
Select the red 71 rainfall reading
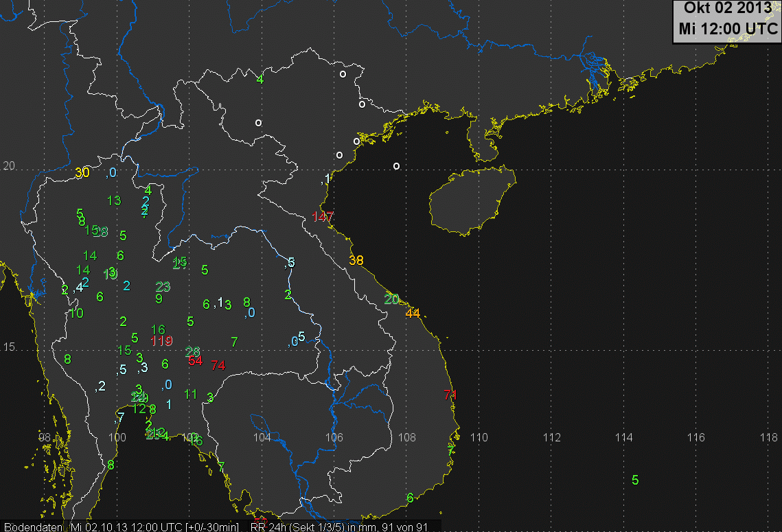click(x=450, y=395)
